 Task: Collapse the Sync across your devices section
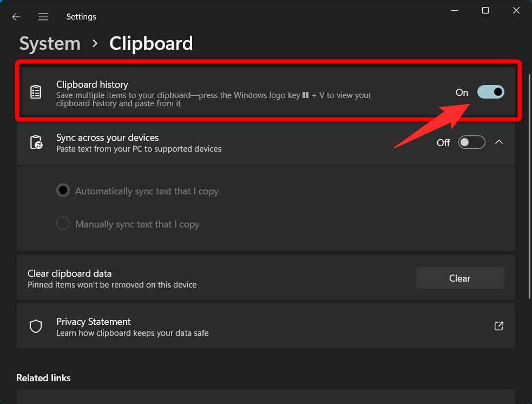499,142
